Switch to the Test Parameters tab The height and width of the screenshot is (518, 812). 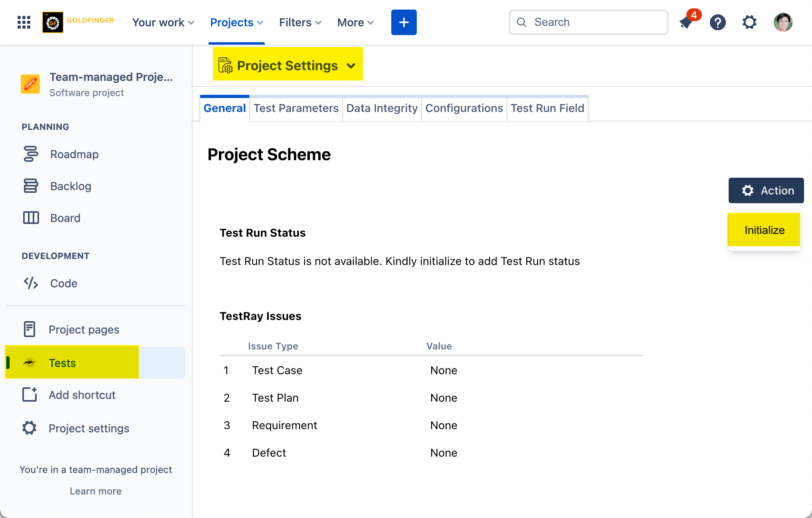click(x=296, y=108)
